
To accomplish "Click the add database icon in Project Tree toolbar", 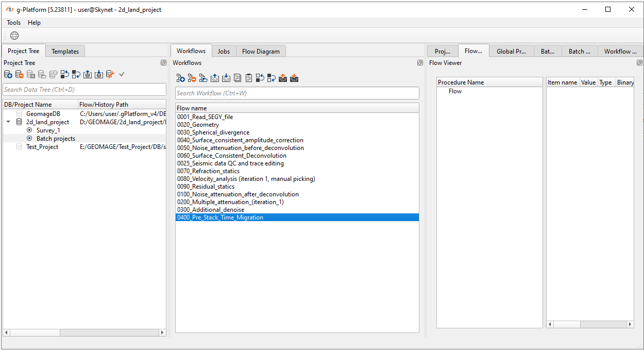I will pyautogui.click(x=8, y=75).
